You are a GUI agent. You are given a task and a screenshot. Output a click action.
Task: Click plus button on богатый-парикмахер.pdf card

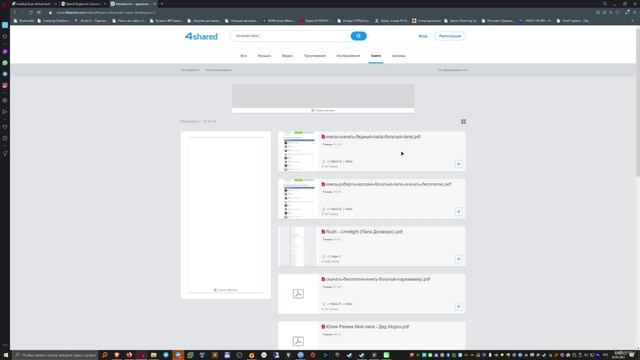(x=458, y=307)
